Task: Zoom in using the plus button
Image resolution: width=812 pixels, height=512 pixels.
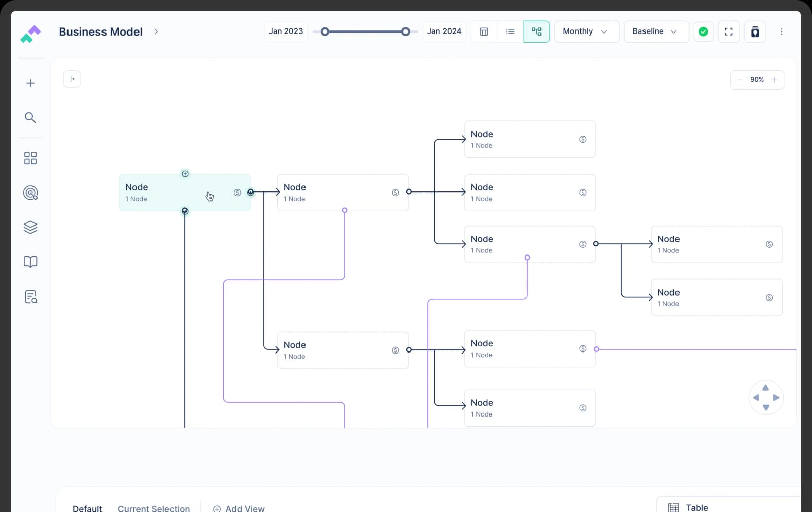Action: point(774,80)
